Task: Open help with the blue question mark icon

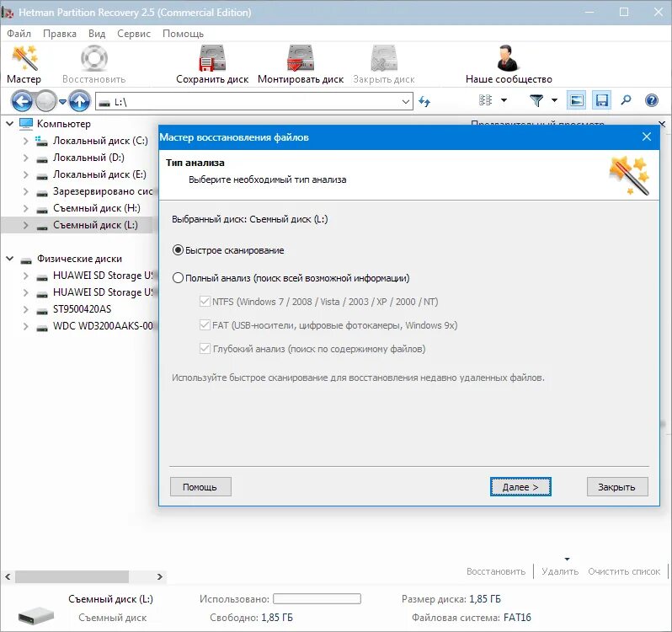Action: pyautogui.click(x=652, y=100)
